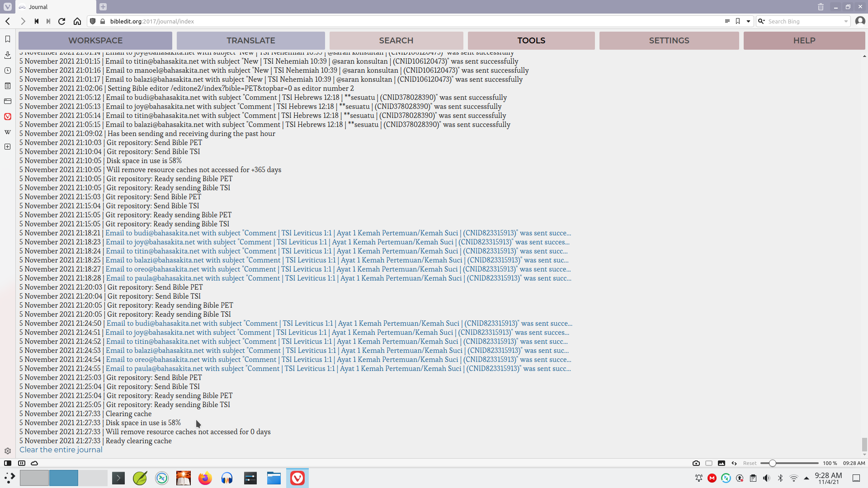Open a new tab with the plus button
The height and width of the screenshot is (488, 868).
103,7
